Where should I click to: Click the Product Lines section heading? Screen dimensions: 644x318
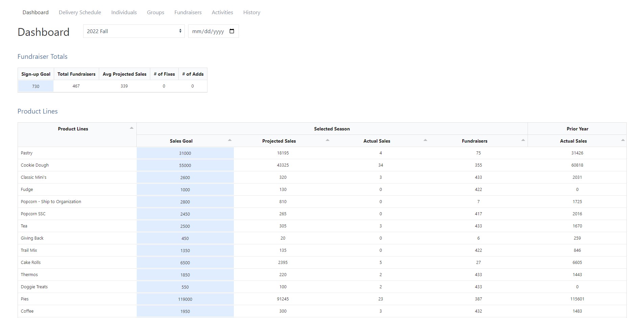click(38, 111)
